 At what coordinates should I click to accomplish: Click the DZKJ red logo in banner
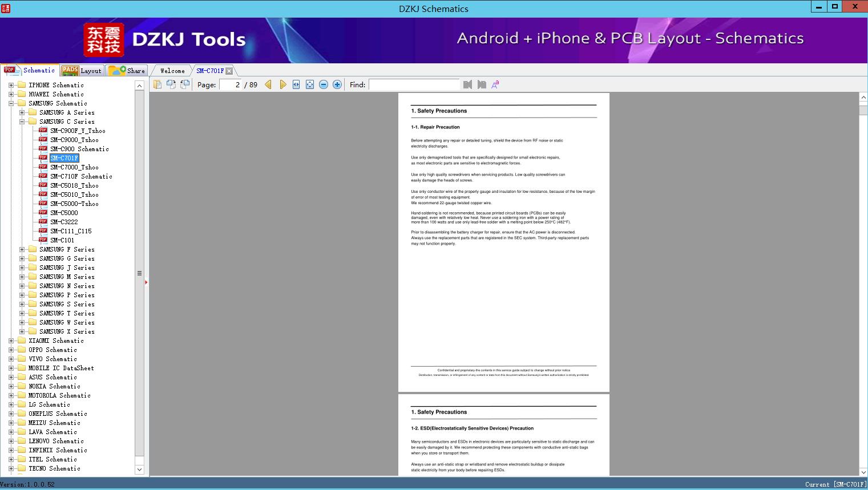(x=104, y=40)
